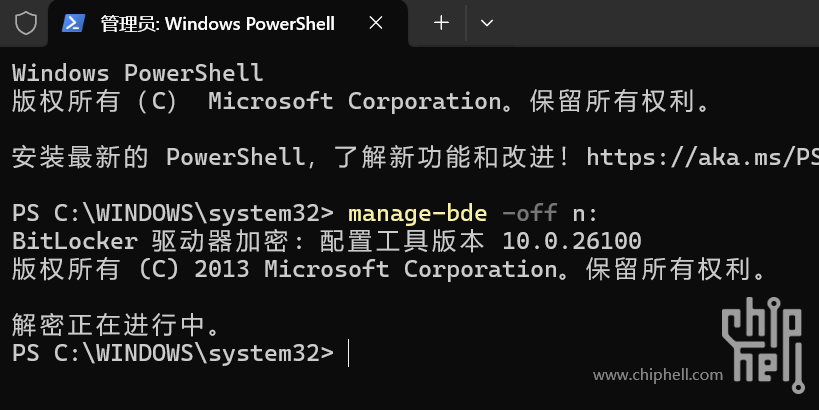This screenshot has height=410, width=819.
Task: Select the 管理员: Windows PowerShell tab
Action: tap(218, 23)
